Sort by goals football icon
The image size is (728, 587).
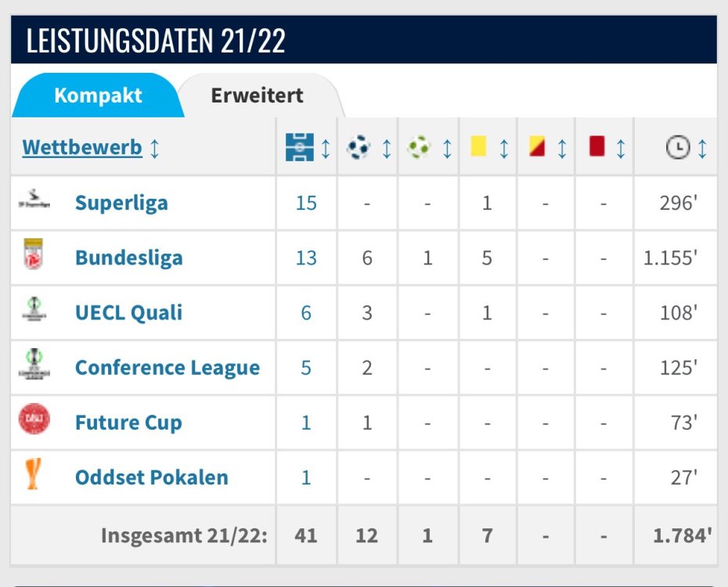[359, 147]
